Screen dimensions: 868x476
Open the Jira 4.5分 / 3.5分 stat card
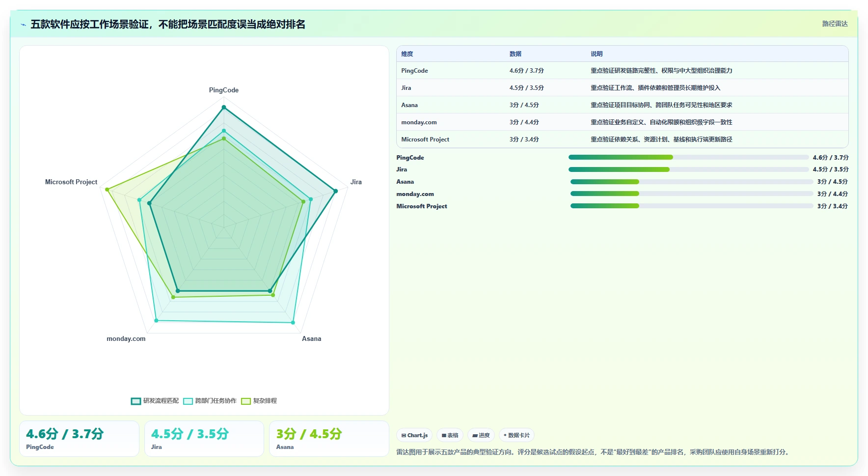[x=204, y=439]
